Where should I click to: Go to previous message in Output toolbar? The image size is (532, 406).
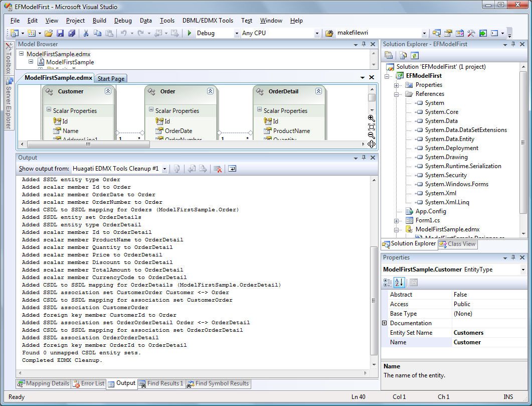(x=192, y=169)
